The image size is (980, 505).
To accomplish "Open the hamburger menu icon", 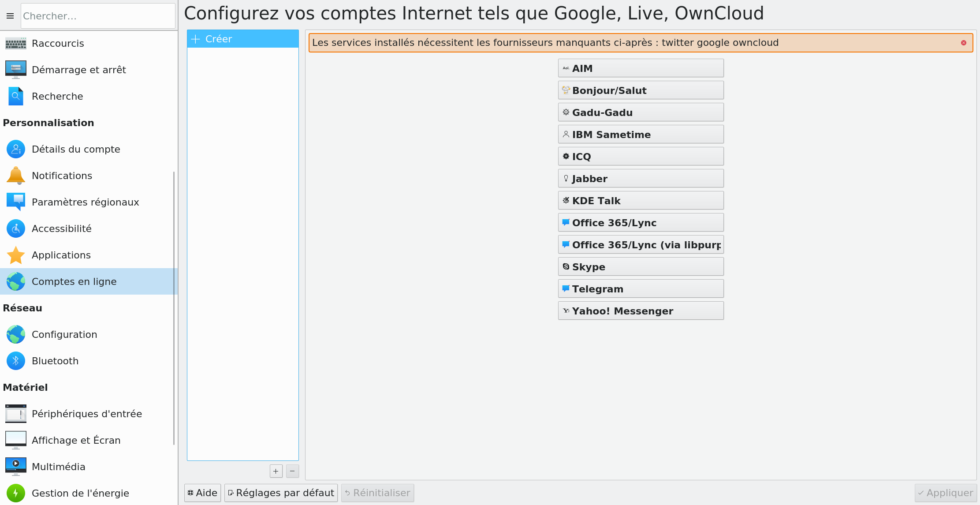I will 10,16.
